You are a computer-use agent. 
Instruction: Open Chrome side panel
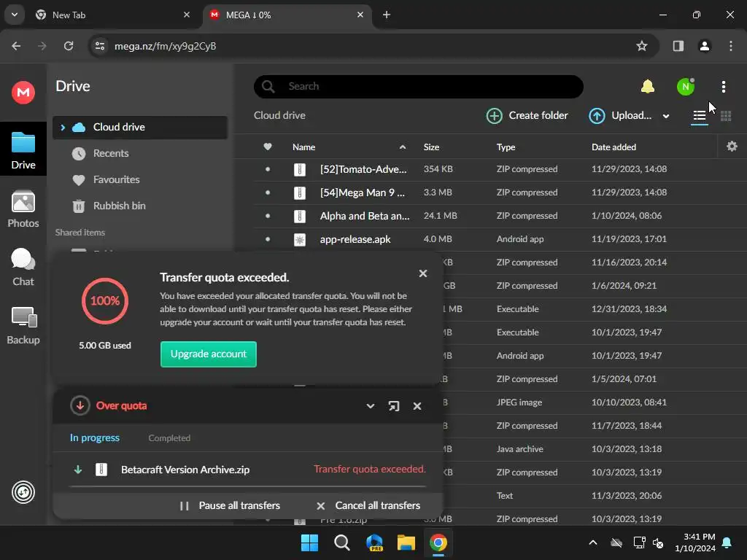(x=678, y=46)
